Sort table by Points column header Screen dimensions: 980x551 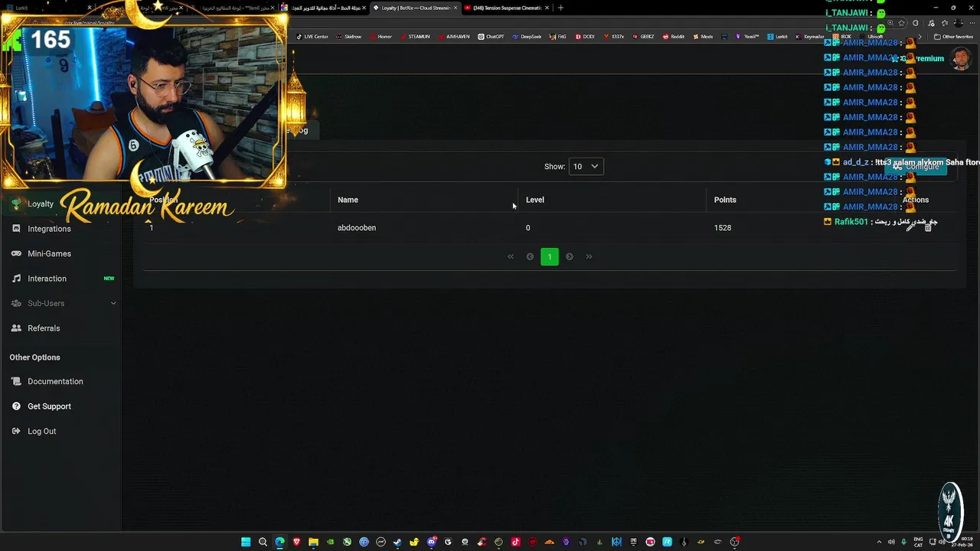tap(725, 200)
